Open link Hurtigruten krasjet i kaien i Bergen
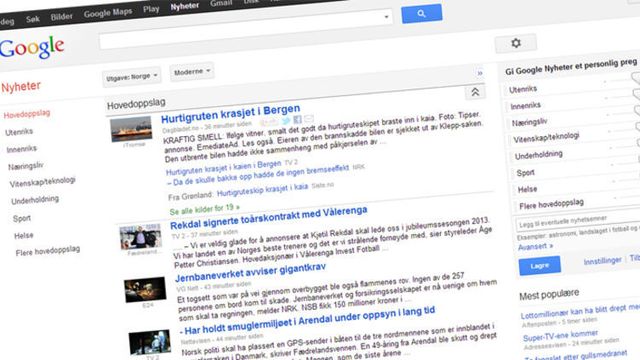 (x=224, y=168)
